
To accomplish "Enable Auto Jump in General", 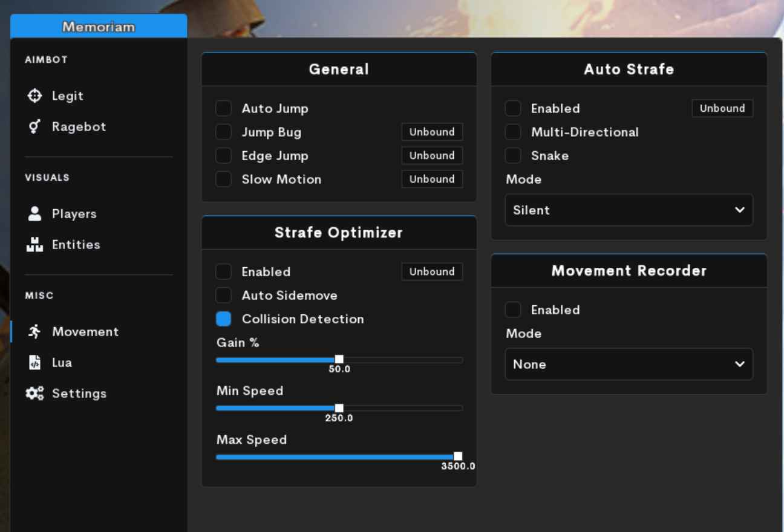I will click(x=223, y=108).
